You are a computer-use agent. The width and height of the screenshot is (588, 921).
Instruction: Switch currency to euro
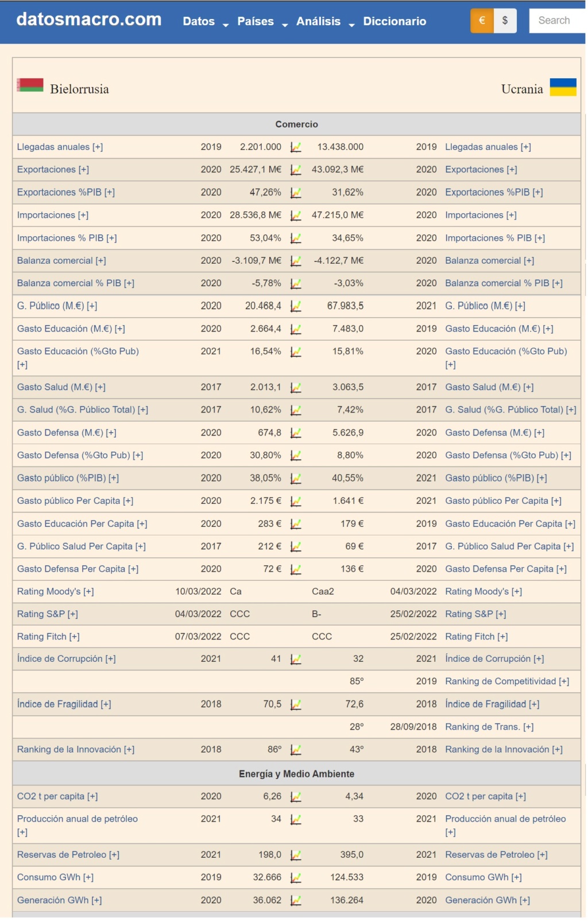(483, 21)
